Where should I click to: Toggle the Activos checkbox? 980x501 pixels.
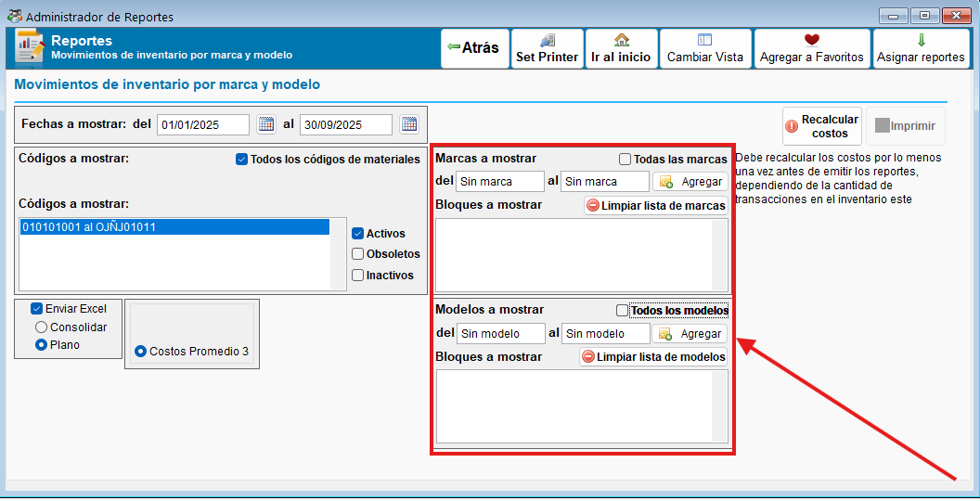coord(357,233)
